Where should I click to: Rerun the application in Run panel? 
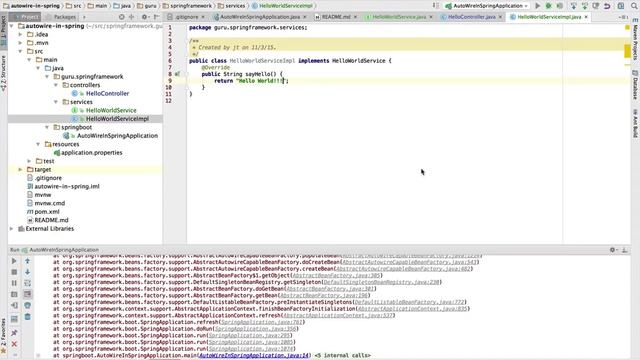[14, 261]
